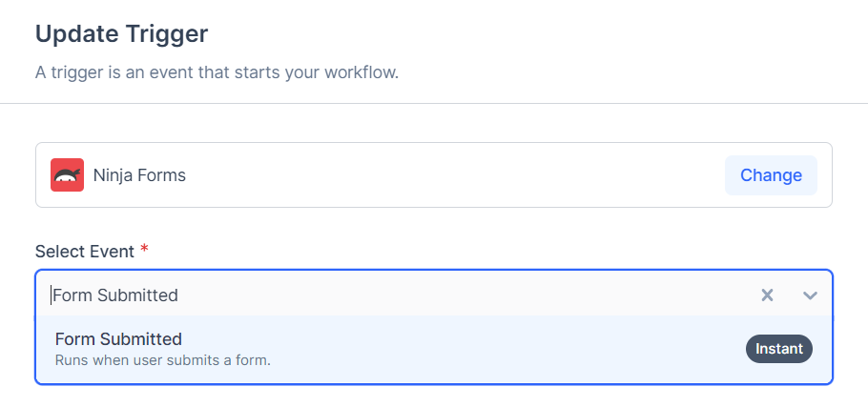Choose the Form Submitted option title
868x407 pixels.
coord(118,339)
